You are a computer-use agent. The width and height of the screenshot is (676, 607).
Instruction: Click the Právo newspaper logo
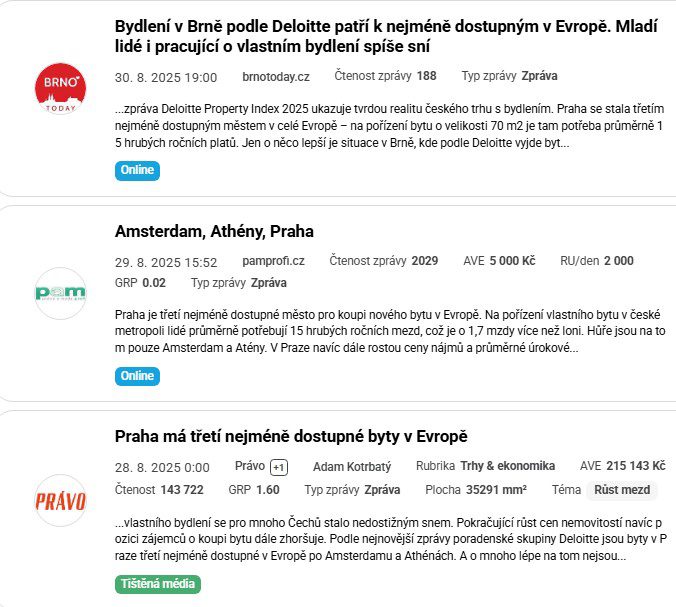point(61,500)
